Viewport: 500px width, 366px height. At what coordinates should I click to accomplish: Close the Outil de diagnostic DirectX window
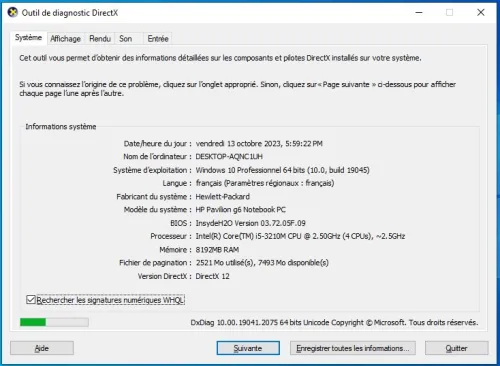coord(481,13)
